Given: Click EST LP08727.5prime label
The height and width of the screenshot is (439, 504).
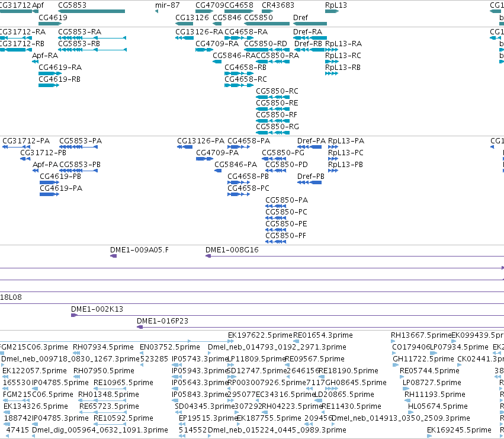Looking at the screenshot, I should (432, 383).
